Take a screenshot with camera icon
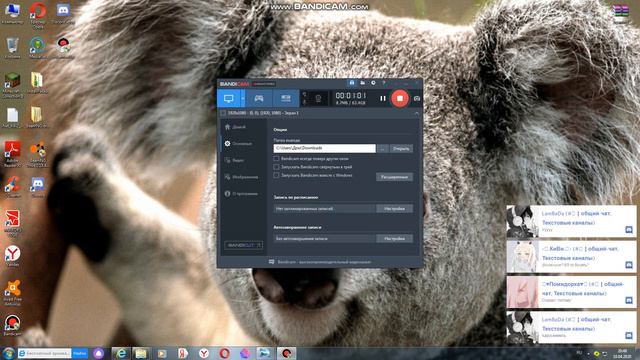 [417, 98]
